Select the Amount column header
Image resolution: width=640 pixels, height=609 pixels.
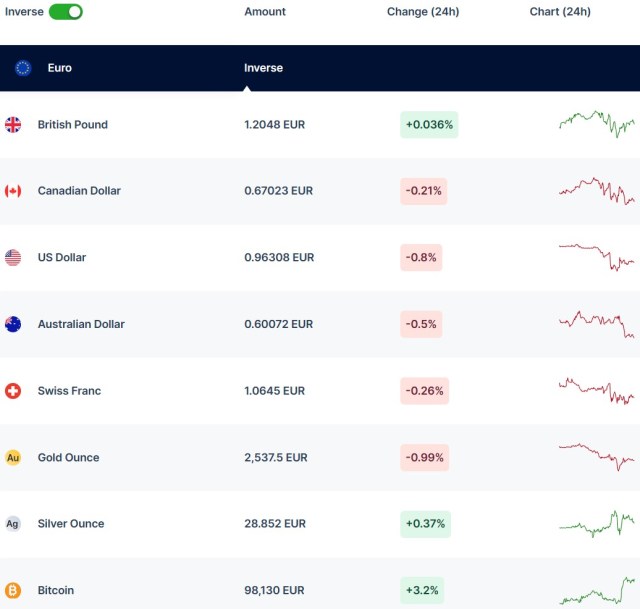tap(265, 12)
